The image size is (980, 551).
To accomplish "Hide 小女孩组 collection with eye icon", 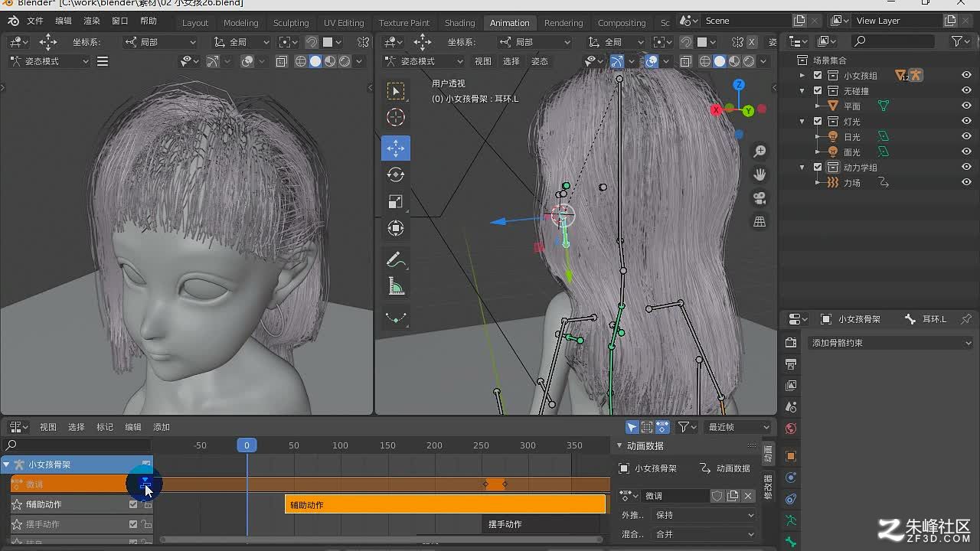I will coord(966,76).
